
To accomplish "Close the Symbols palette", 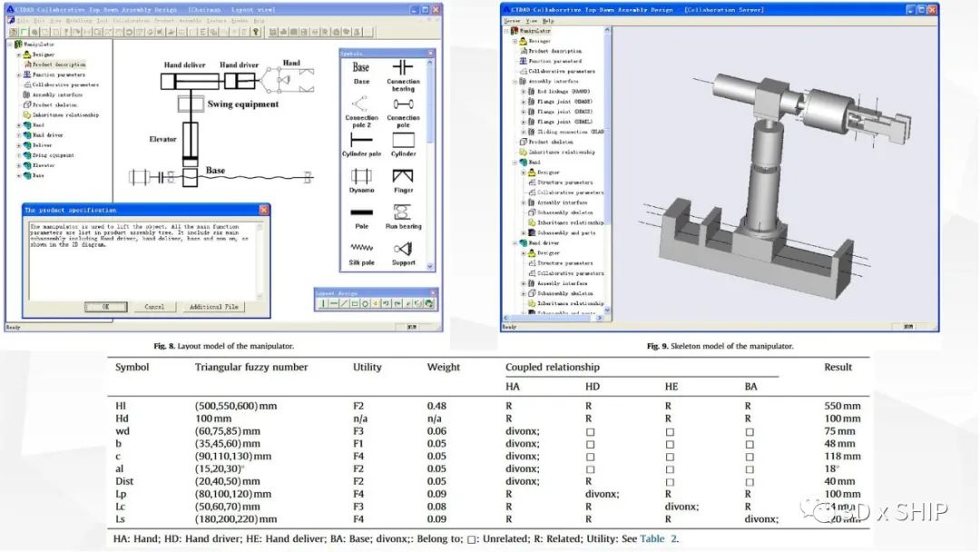I will pyautogui.click(x=431, y=54).
